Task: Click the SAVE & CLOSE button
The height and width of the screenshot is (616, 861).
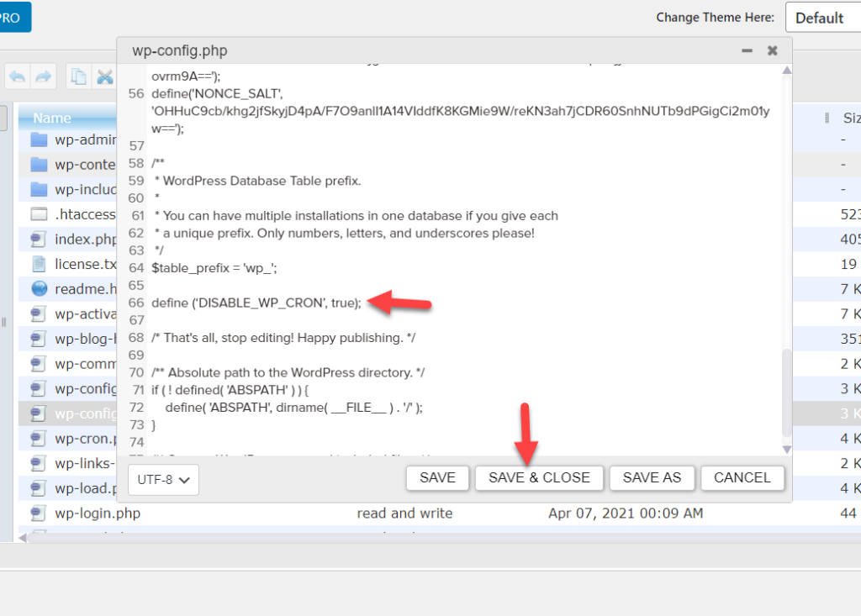Action: pyautogui.click(x=539, y=477)
